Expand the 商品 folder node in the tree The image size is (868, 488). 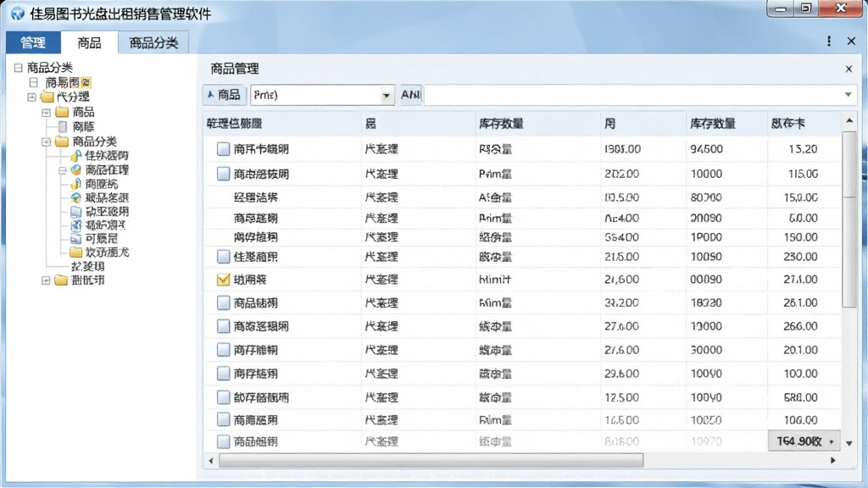47,113
